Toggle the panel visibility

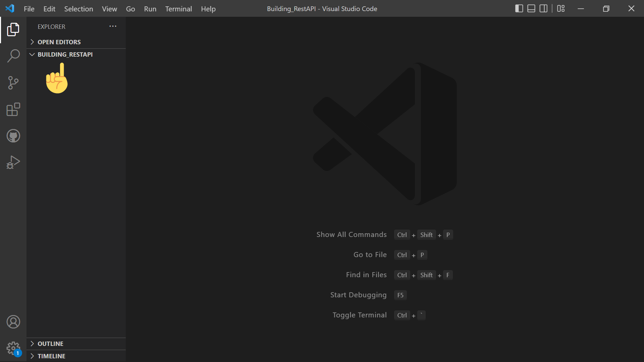531,8
